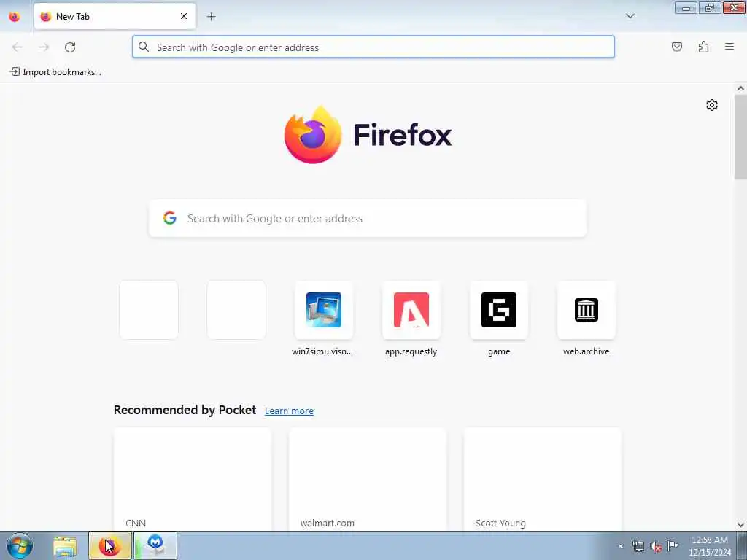This screenshot has width=747, height=560.
Task: Open the muted volume tray icon
Action: tap(656, 547)
